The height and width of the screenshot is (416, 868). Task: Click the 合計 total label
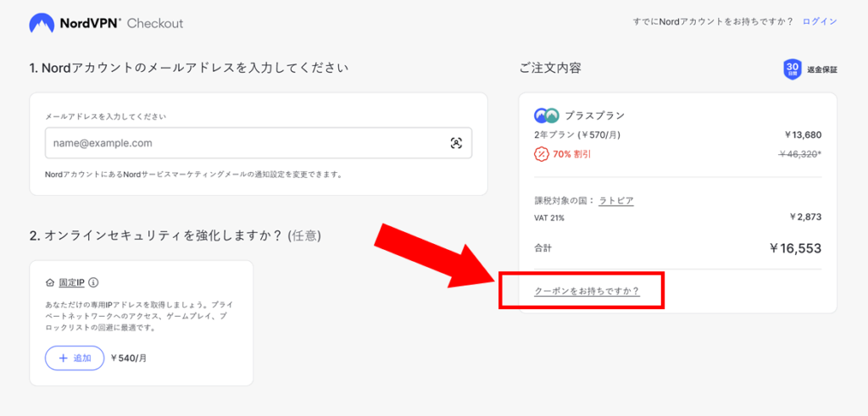[x=543, y=249]
